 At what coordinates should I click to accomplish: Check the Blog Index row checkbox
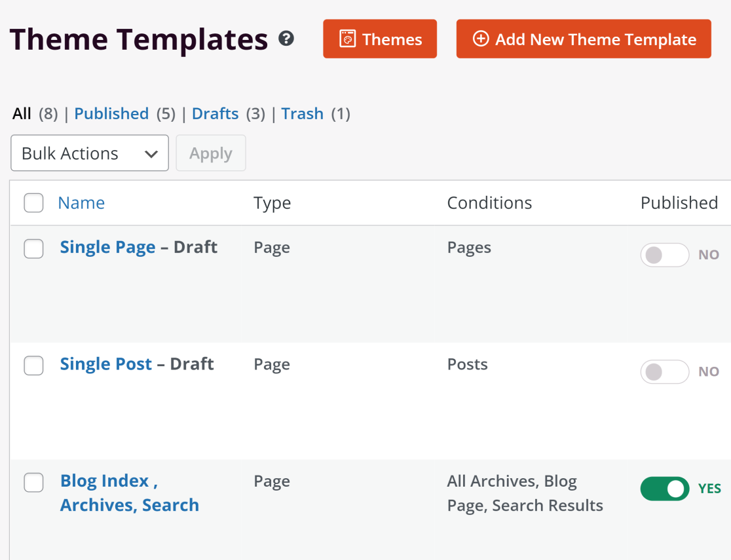tap(33, 483)
